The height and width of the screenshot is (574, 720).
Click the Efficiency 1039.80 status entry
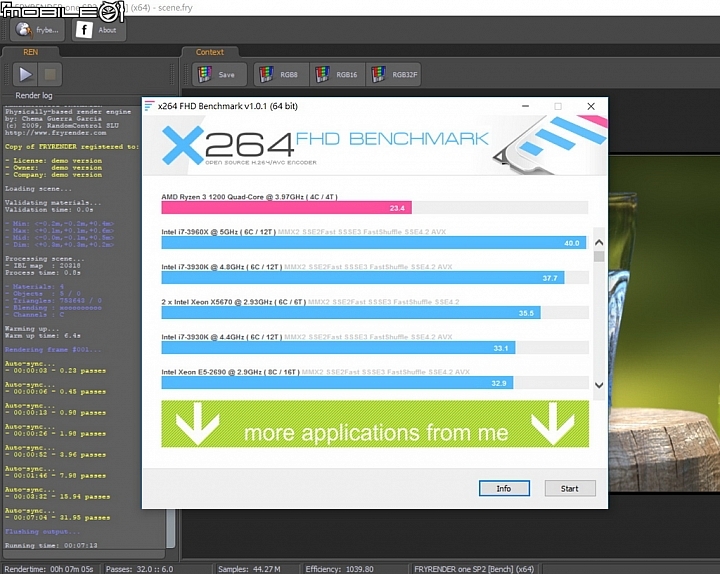339,568
